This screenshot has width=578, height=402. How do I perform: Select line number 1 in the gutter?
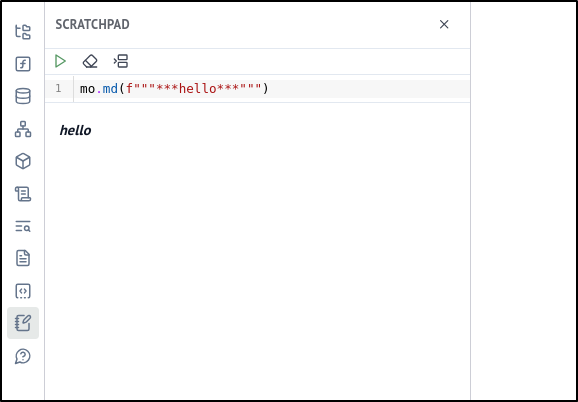click(x=58, y=89)
